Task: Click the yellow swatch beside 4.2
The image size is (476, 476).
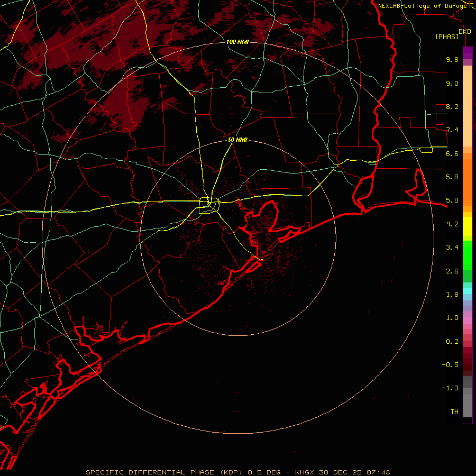Action: [467, 226]
